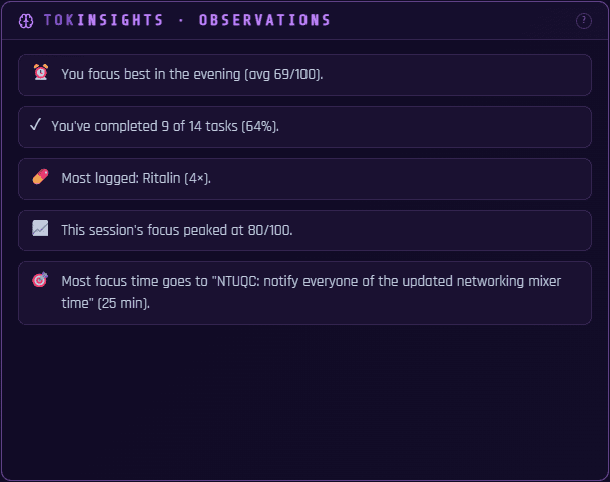Click the '(avg 69/100)' score text
Screen dimensions: 610x482
284,74
